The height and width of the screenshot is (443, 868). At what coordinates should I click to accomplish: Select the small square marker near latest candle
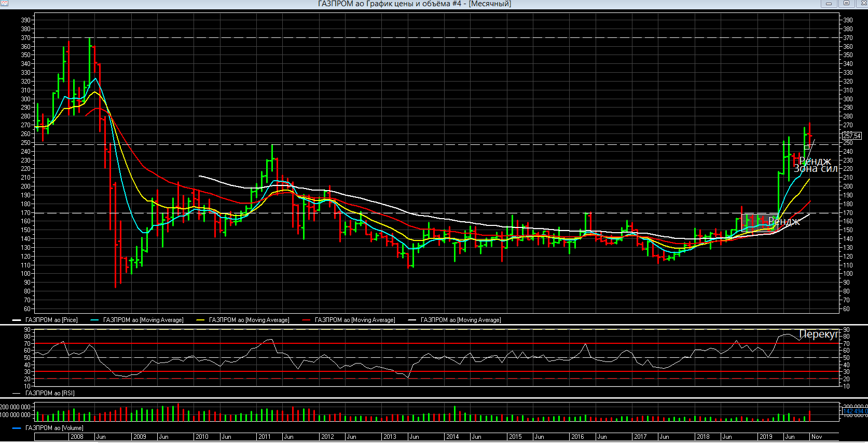(807, 147)
